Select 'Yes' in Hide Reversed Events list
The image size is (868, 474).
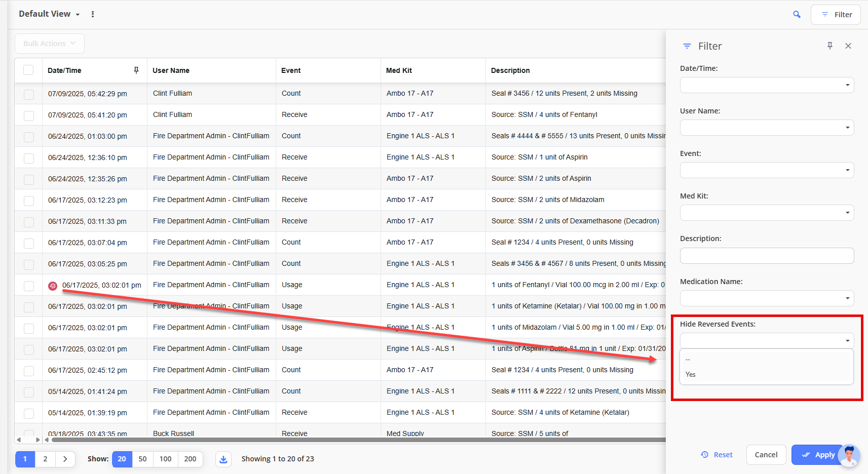pos(767,374)
